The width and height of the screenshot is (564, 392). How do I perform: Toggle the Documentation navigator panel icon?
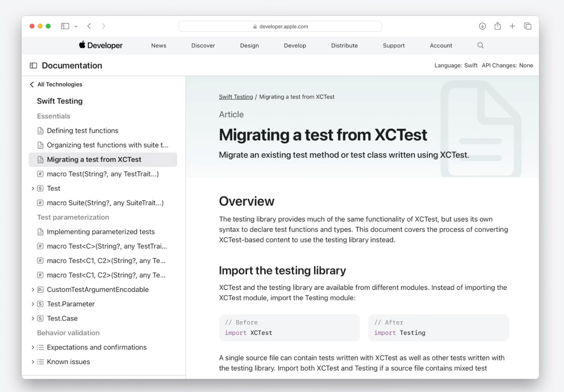[33, 66]
